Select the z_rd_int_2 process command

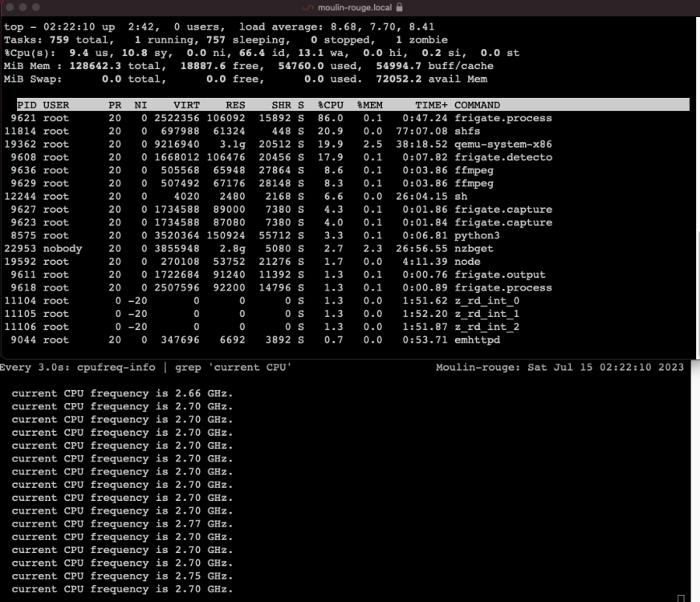point(487,327)
